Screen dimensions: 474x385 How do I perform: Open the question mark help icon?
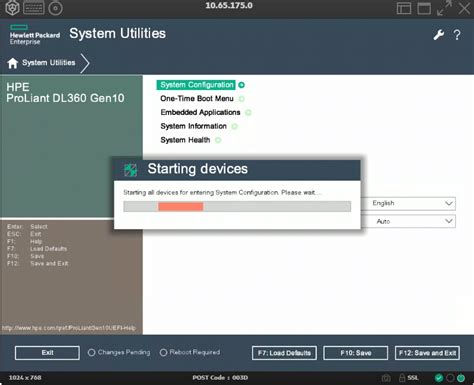click(457, 35)
